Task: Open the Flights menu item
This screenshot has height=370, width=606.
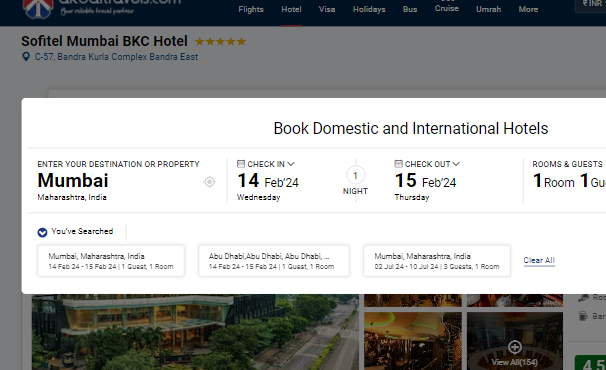Action: click(251, 9)
